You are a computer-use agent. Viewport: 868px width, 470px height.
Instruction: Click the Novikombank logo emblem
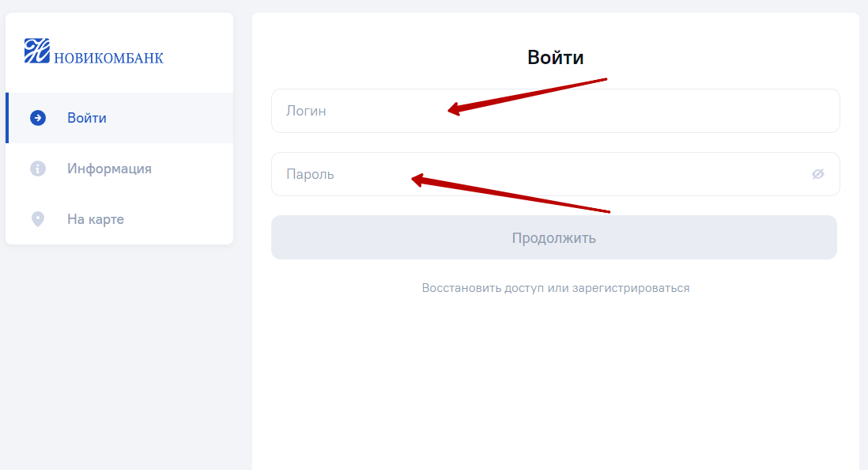[x=37, y=51]
